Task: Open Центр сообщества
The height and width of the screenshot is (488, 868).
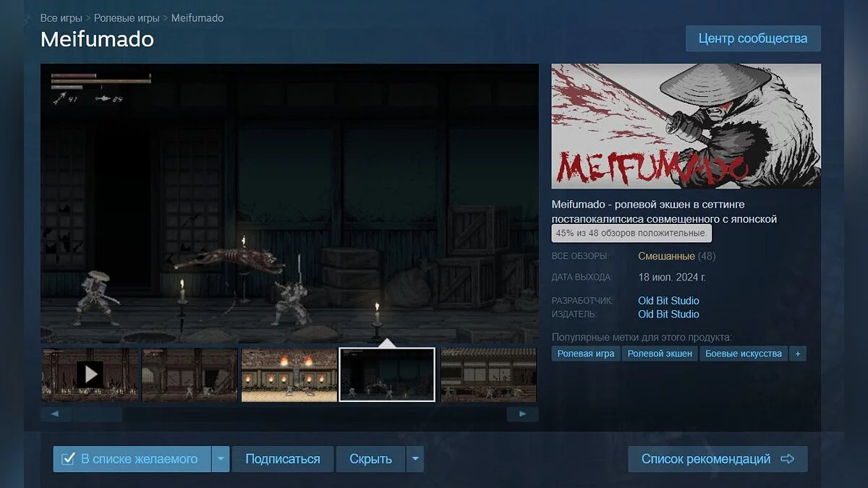Action: click(753, 38)
